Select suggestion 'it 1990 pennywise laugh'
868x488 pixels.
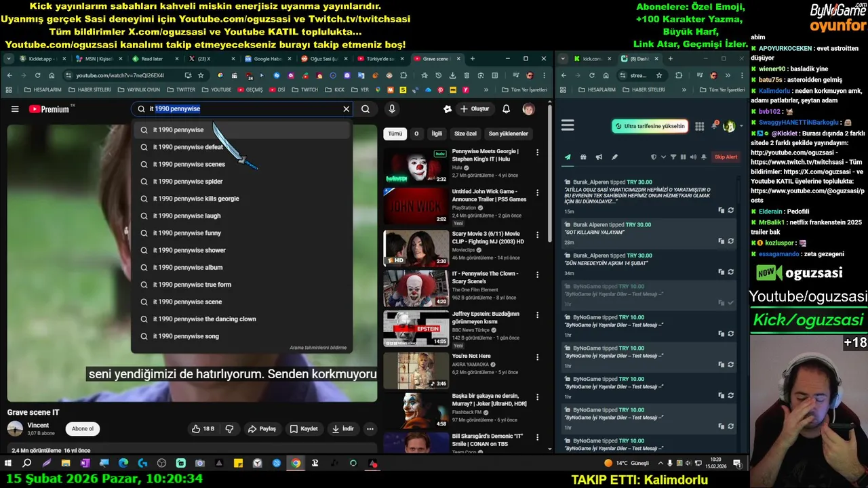point(241,216)
